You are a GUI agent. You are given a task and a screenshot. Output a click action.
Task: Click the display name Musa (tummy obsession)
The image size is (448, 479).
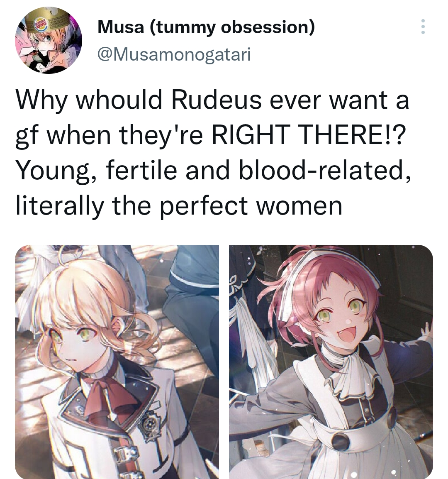pos(206,27)
